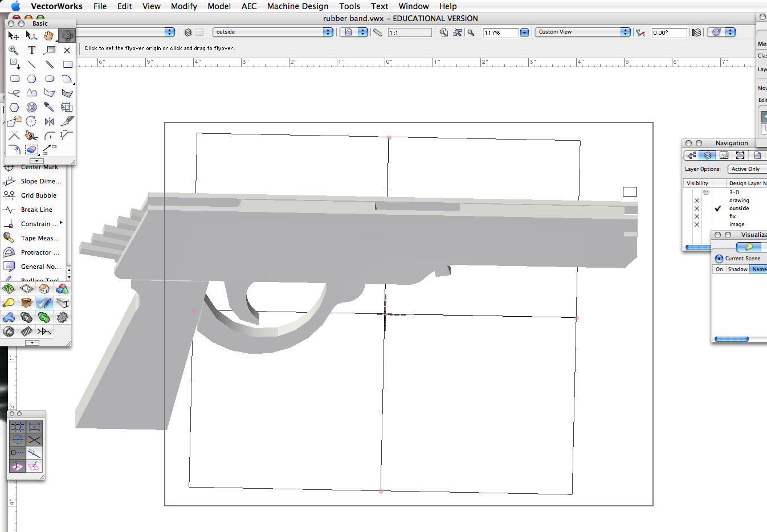Viewport: 767px width, 532px height.
Task: Toggle Snap to Angle constraint
Action: coord(18,440)
